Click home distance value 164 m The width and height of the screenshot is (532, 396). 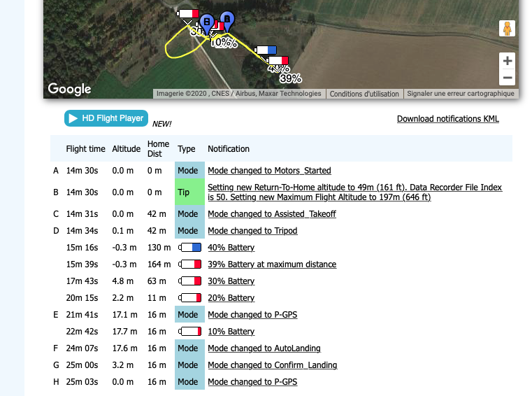(159, 264)
